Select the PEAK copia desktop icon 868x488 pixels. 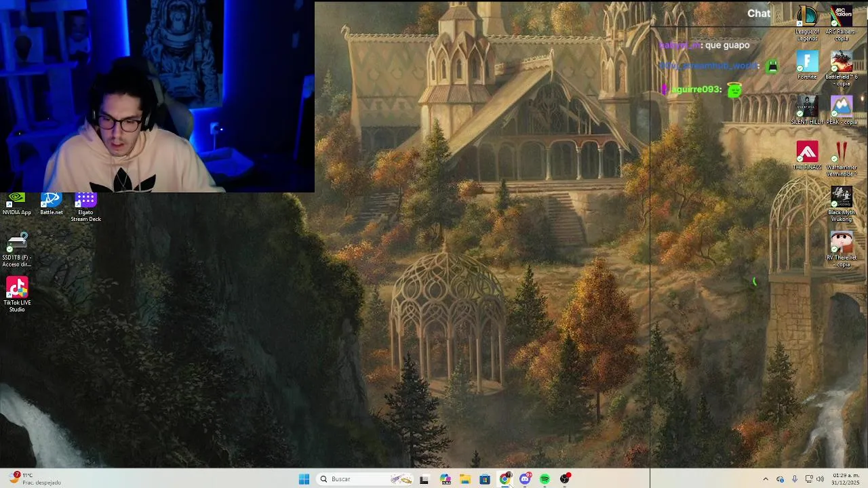coord(842,111)
